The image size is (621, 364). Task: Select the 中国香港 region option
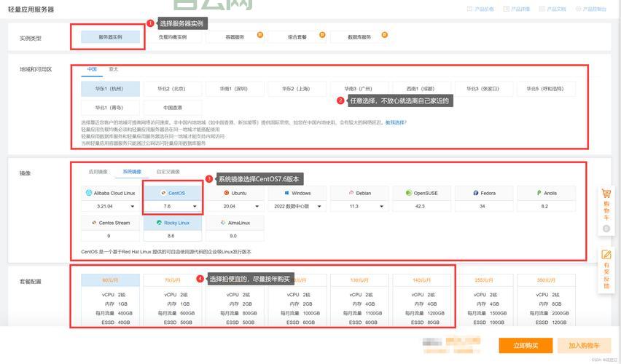173,107
